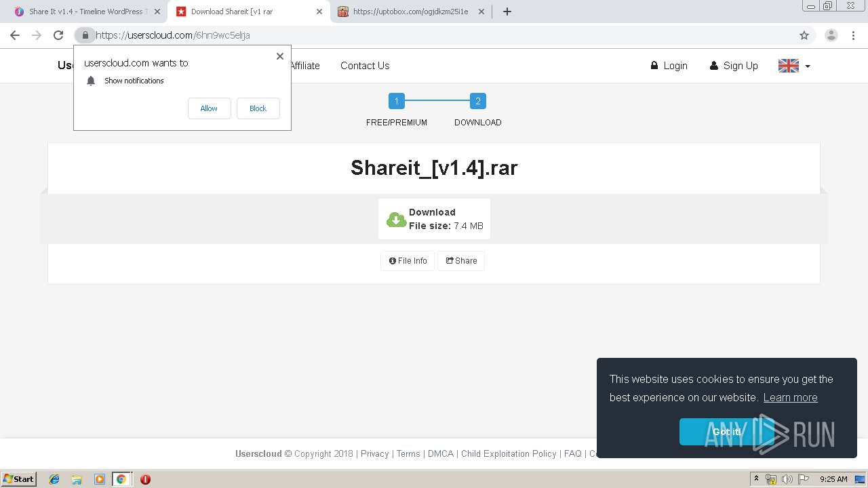Click the volume speaker tray icon
868x488 pixels.
coord(787,479)
